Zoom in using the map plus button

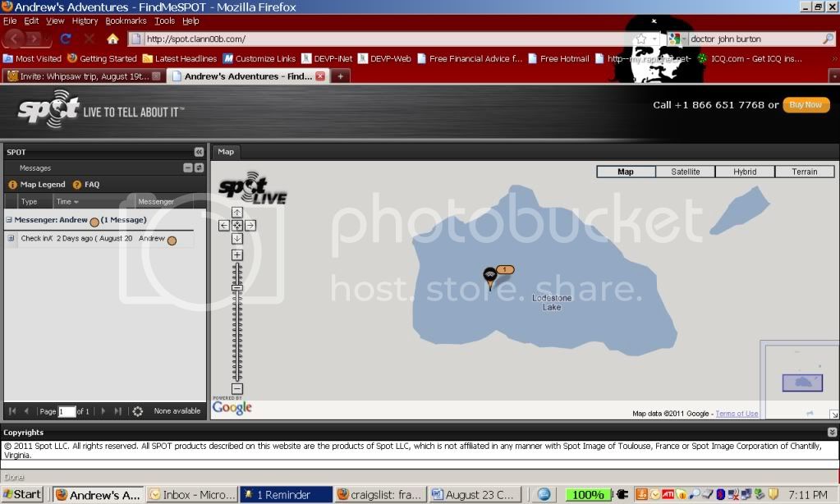(x=237, y=255)
